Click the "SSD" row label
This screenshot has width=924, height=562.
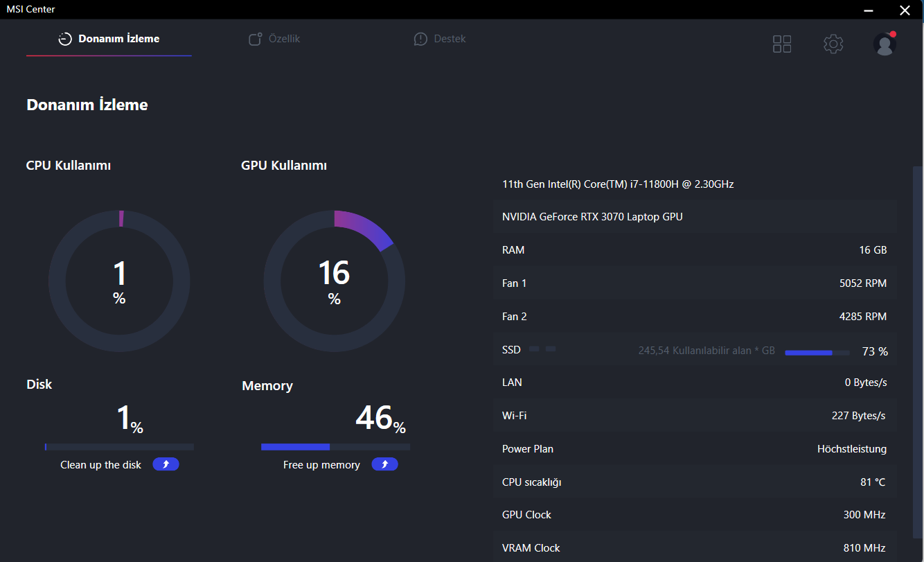(511, 350)
